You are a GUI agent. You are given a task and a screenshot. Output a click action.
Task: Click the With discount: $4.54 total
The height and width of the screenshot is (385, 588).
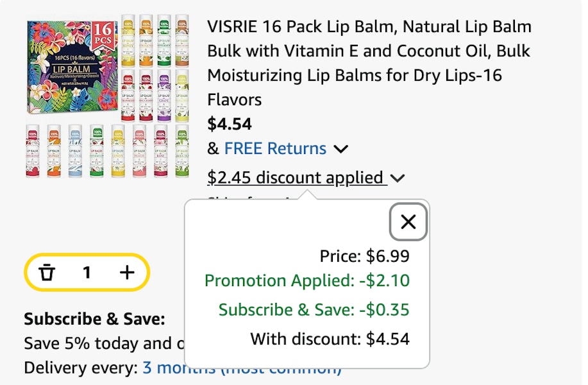pyautogui.click(x=330, y=339)
